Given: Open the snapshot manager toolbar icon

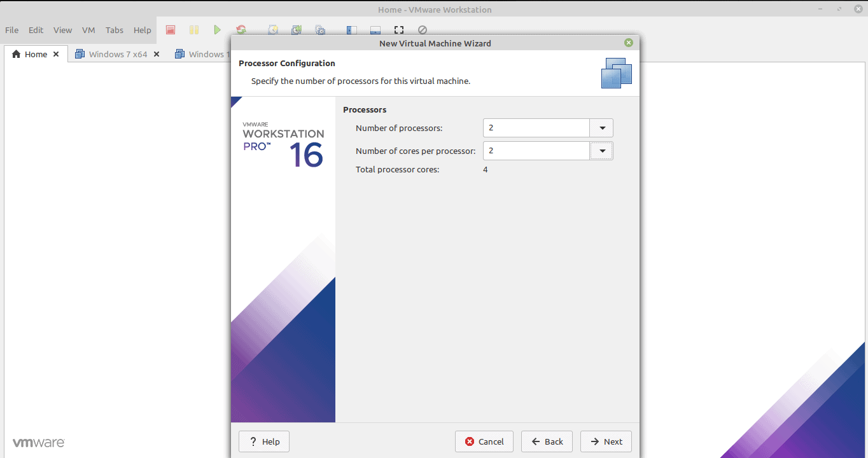Looking at the screenshot, I should 320,30.
